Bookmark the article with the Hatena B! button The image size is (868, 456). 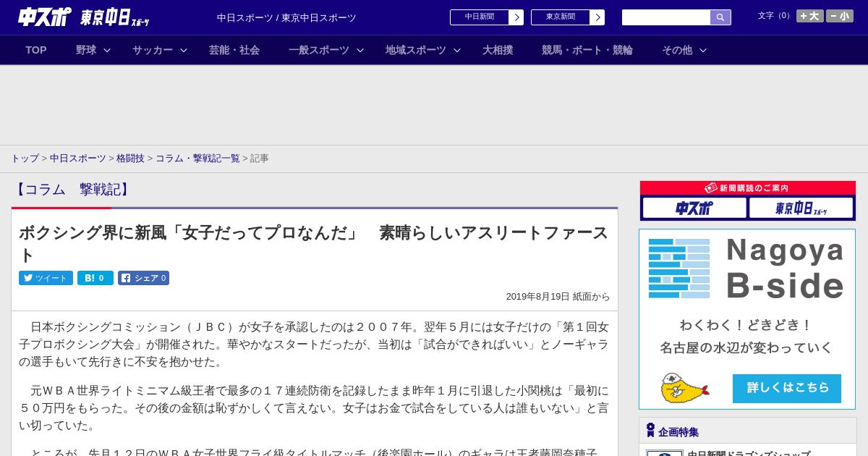[x=95, y=278]
